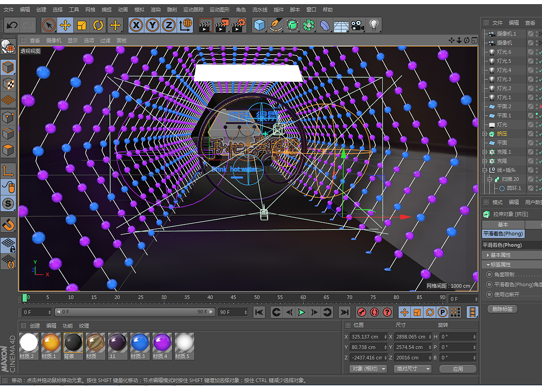Image resolution: width=542 pixels, height=392 pixels.
Task: Open the 对象 (相对) dropdown
Action: (x=369, y=369)
